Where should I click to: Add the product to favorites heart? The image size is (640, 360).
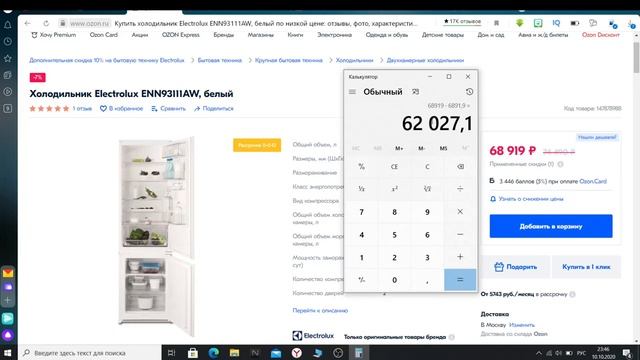point(103,109)
